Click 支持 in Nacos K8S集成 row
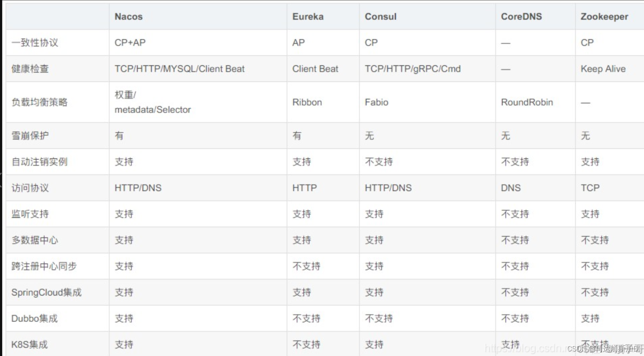 [x=124, y=345]
